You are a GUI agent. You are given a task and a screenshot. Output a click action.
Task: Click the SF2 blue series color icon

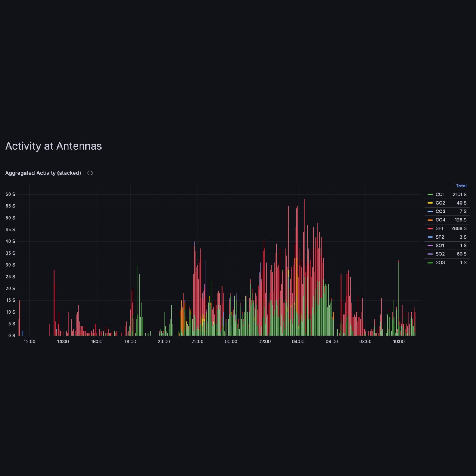430,237
